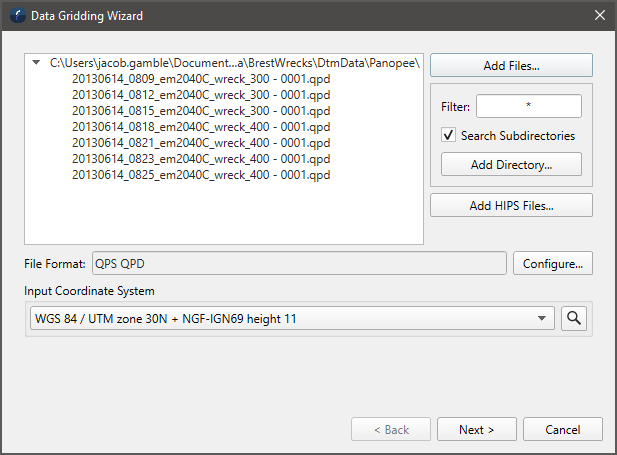Open the file format Configure dialog
The image size is (617, 455).
pos(553,264)
